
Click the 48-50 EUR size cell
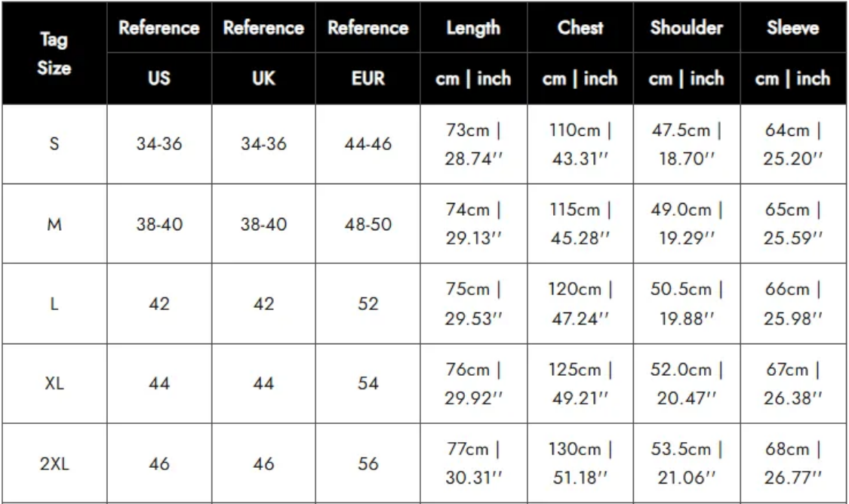[368, 224]
